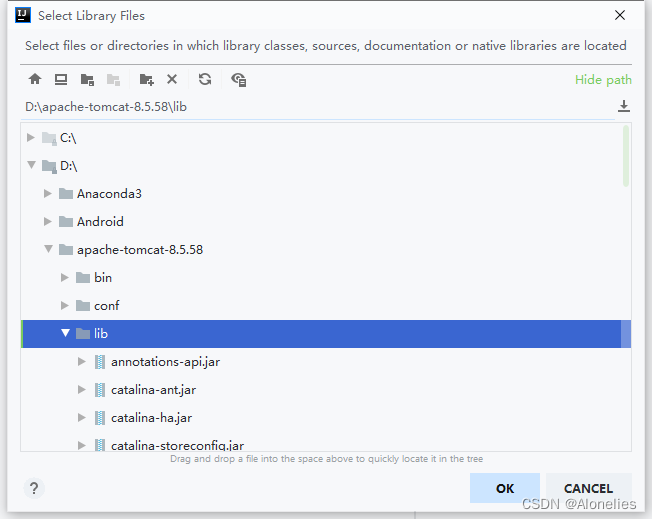This screenshot has width=652, height=519.
Task: Click the annotations-api.jar archive icon
Action: [x=100, y=362]
